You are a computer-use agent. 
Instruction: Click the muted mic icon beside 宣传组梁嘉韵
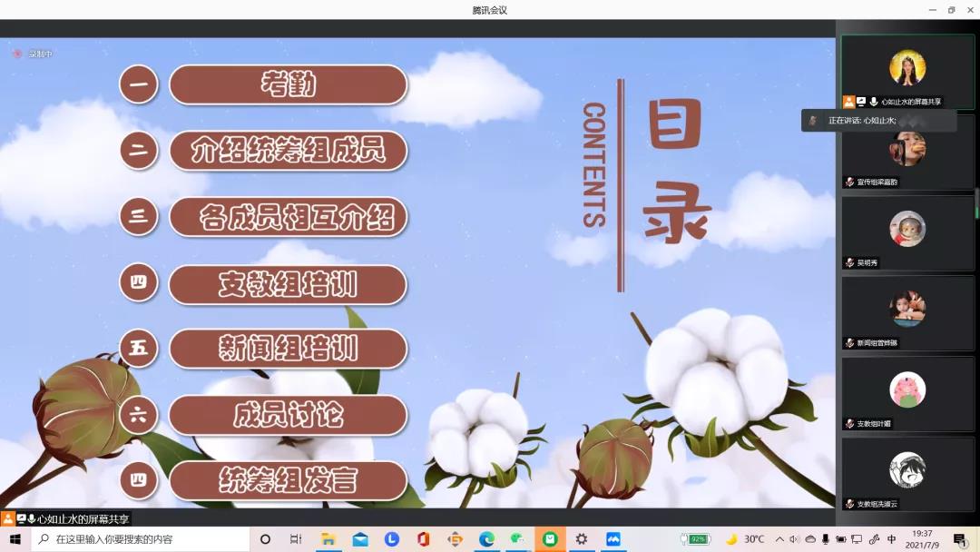click(x=849, y=182)
